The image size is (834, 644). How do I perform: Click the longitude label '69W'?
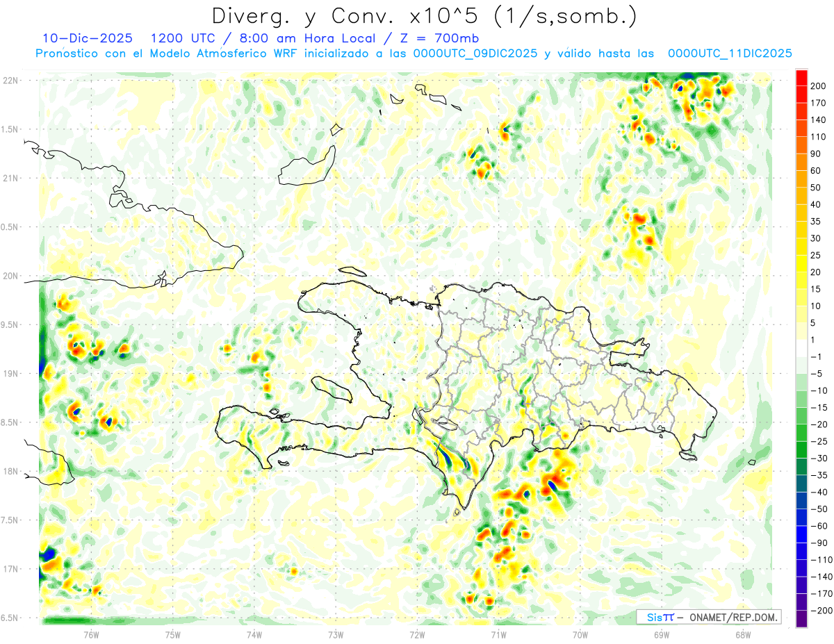point(662,634)
